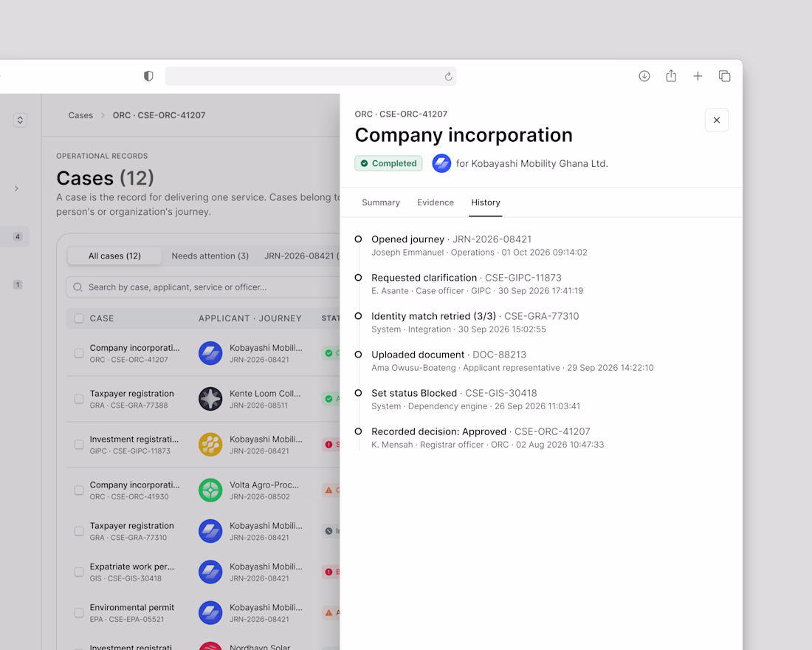This screenshot has height=650, width=812.
Task: Click the browser downloads icon
Action: [x=644, y=76]
